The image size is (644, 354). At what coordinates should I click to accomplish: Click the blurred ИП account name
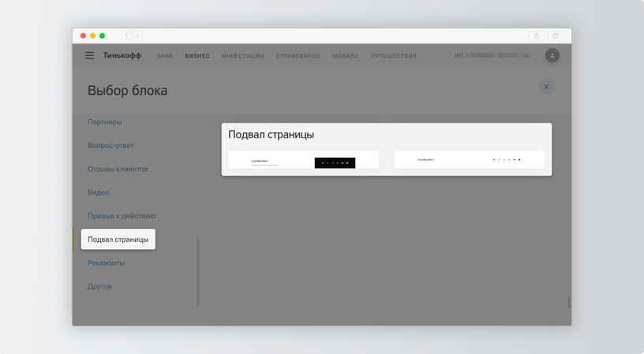point(494,55)
